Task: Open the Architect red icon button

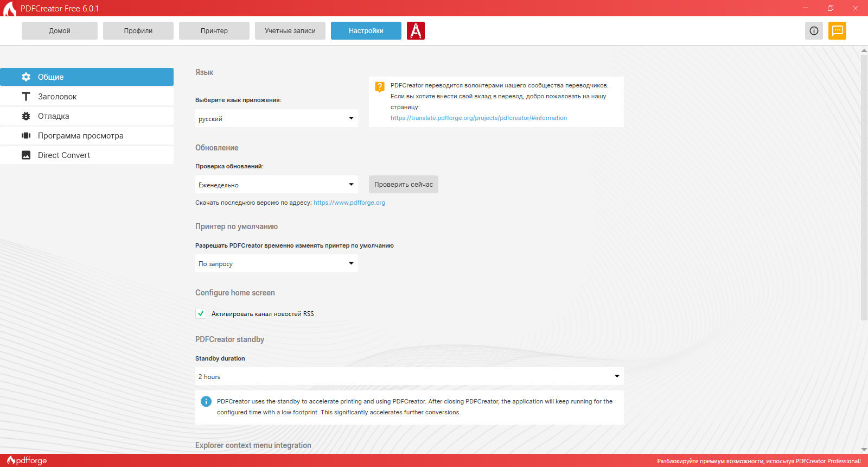Action: click(416, 31)
